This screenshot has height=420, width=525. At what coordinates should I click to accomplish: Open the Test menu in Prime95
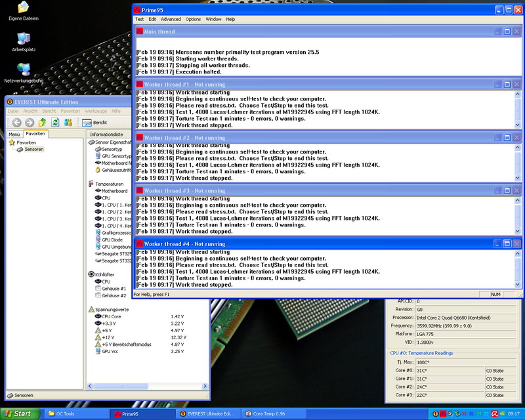[x=139, y=20]
